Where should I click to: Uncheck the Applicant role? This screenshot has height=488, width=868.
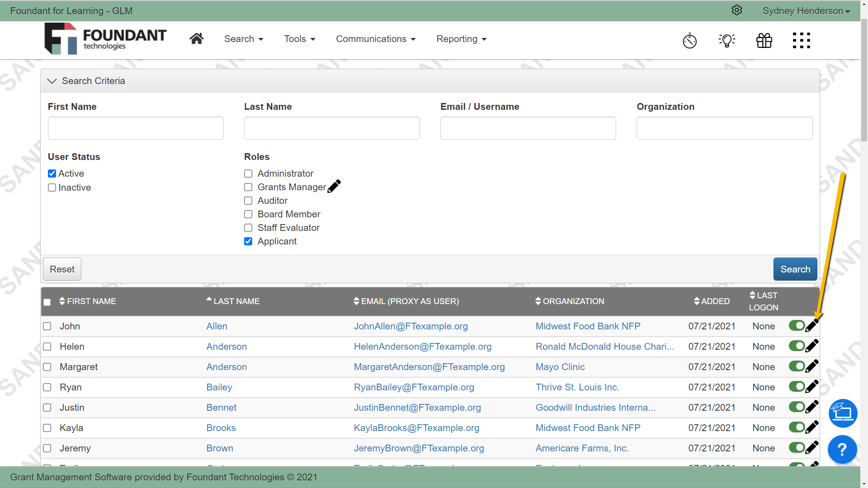(248, 241)
